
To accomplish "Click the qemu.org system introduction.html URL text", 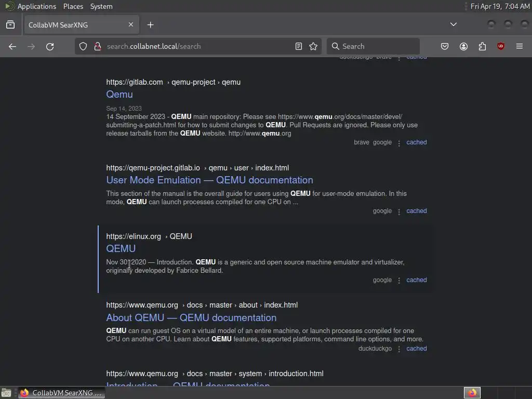I will click(215, 374).
